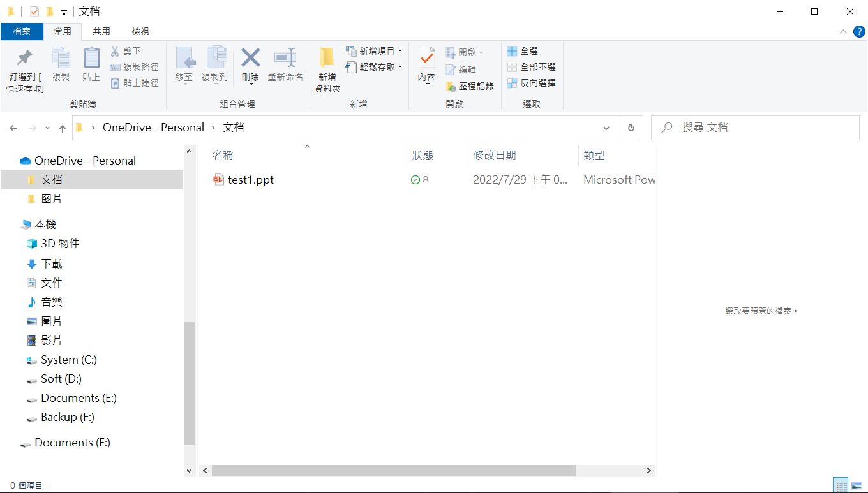The image size is (868, 493).
Task: Open 3D 物件 in navigation pane
Action: (60, 244)
